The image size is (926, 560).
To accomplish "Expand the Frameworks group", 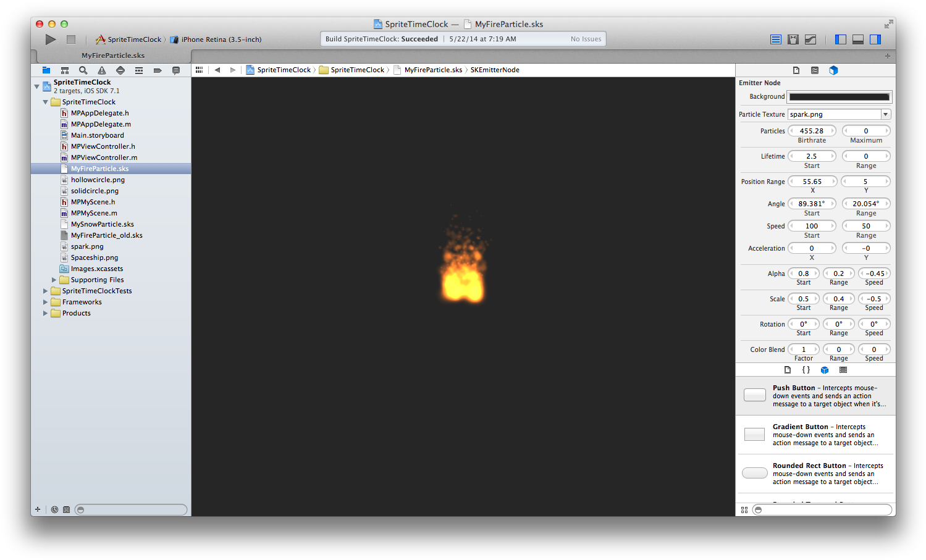I will 46,302.
